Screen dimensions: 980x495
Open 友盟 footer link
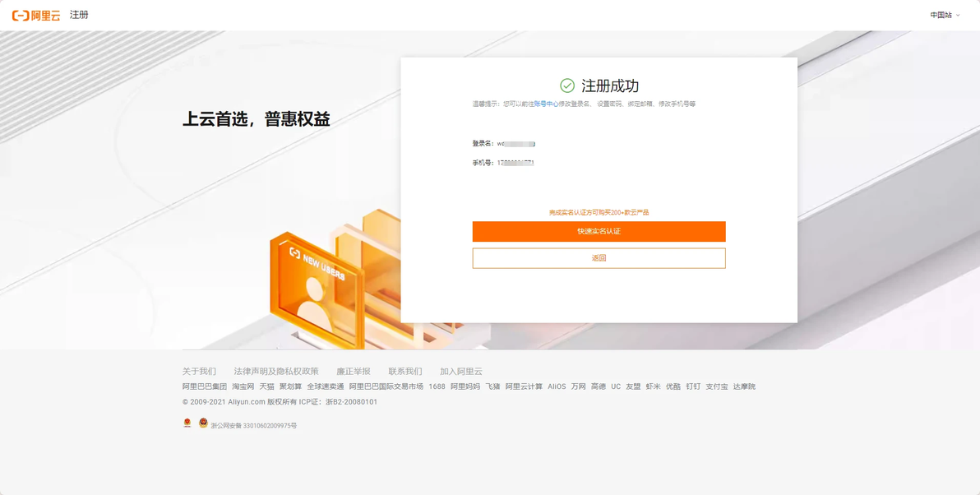click(633, 387)
